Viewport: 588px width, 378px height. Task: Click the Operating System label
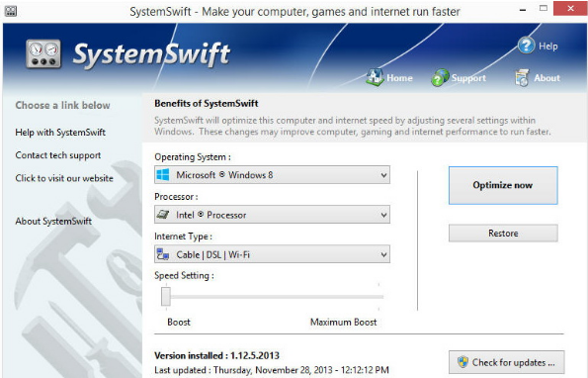(x=193, y=157)
